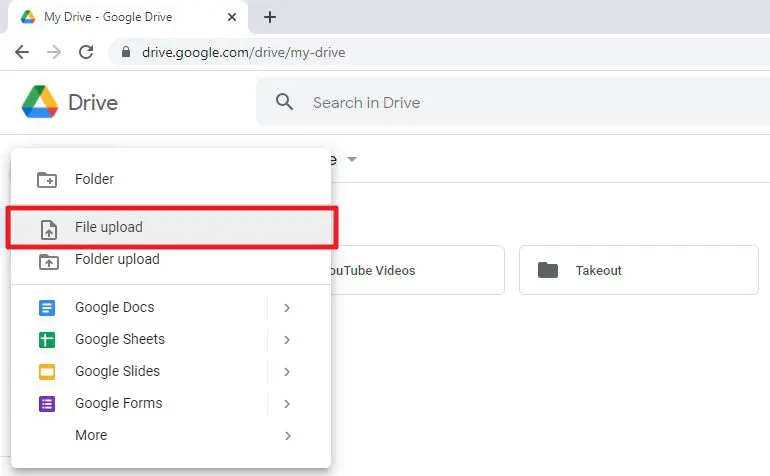Image resolution: width=770 pixels, height=476 pixels.
Task: Click the File upload icon
Action: tap(49, 229)
